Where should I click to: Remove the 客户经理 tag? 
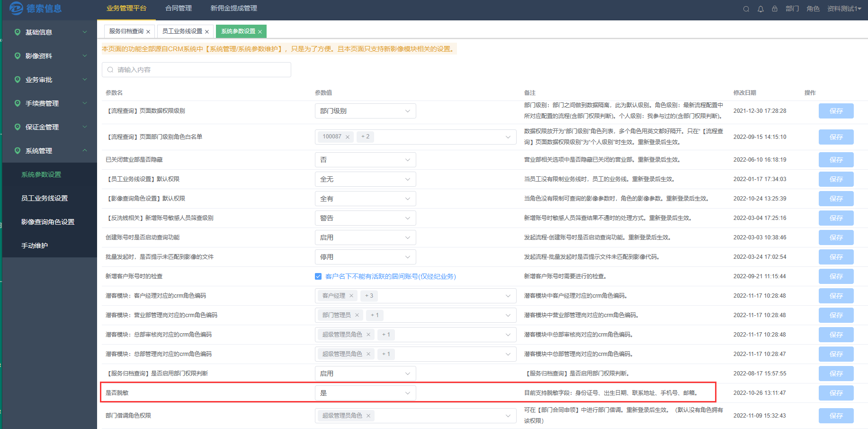pyautogui.click(x=351, y=296)
